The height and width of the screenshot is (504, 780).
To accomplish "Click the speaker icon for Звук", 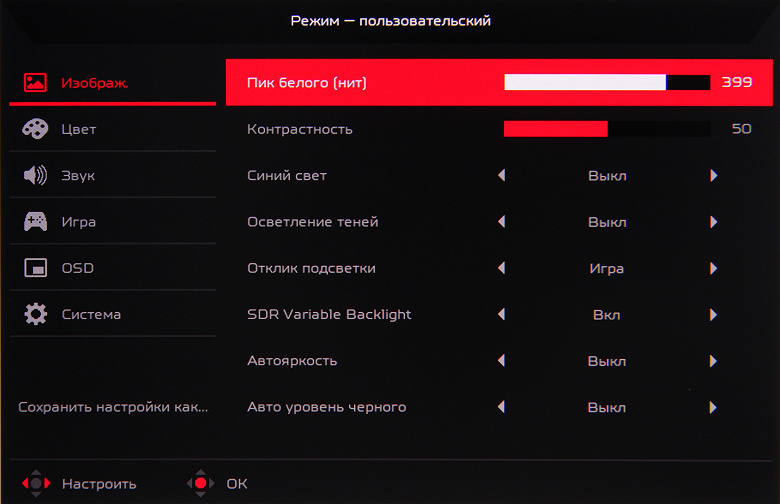I will tap(36, 176).
